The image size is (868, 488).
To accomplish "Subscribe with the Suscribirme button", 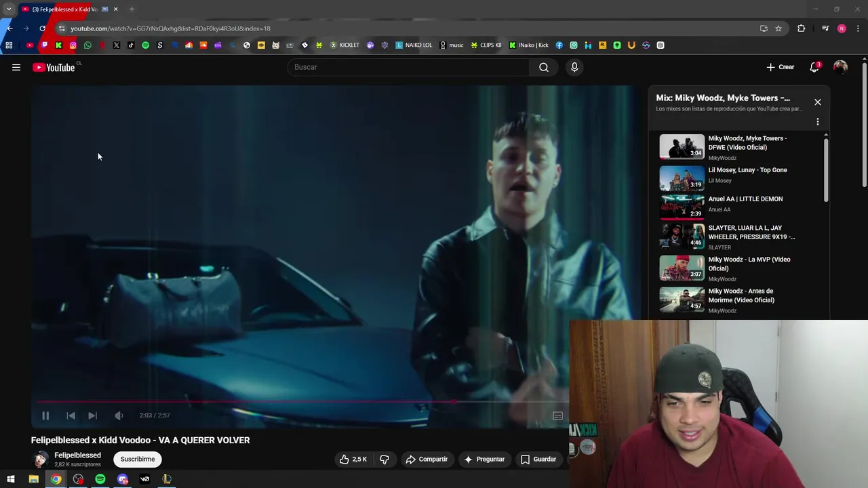I will [x=138, y=459].
